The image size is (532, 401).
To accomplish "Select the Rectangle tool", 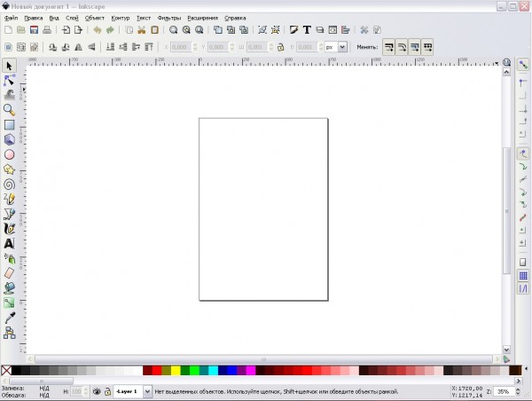I will tap(9, 125).
